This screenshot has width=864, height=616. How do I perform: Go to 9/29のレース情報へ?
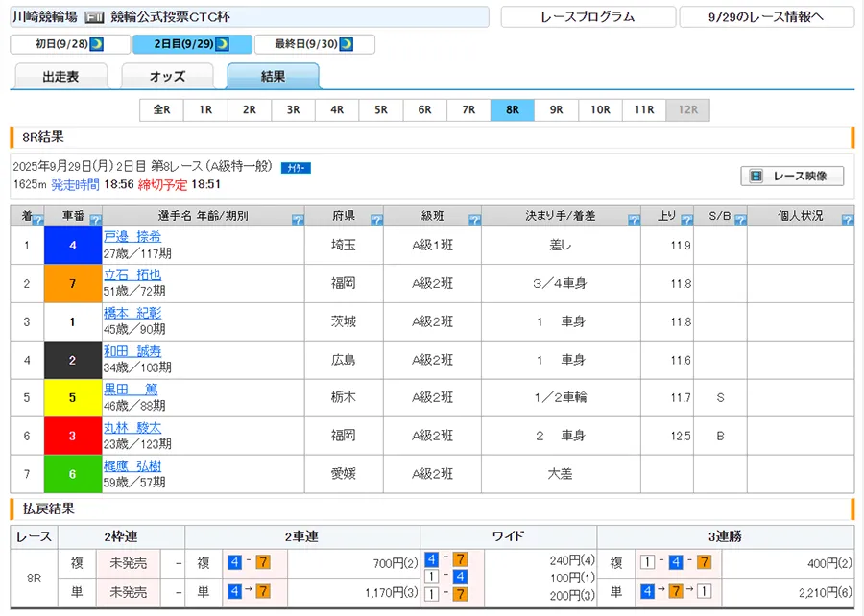[766, 17]
